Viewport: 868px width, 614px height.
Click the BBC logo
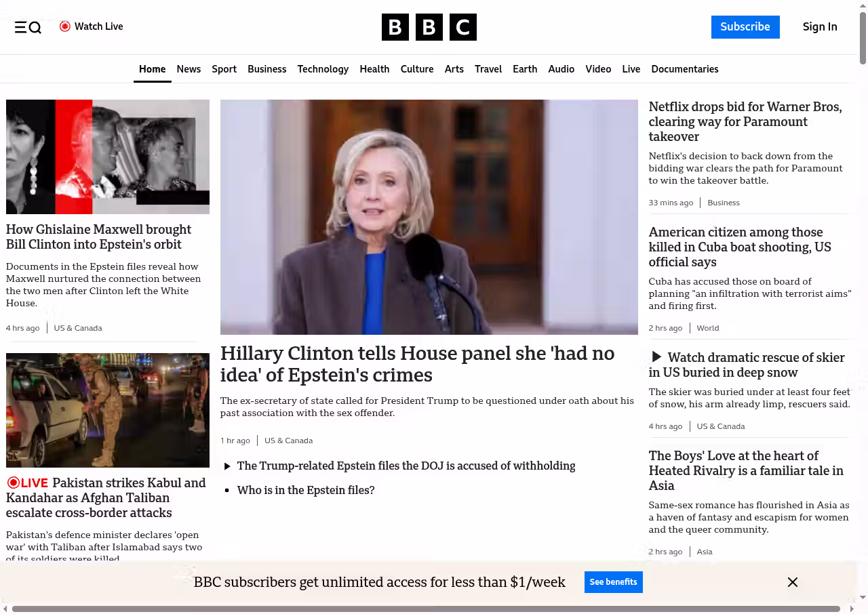click(429, 27)
